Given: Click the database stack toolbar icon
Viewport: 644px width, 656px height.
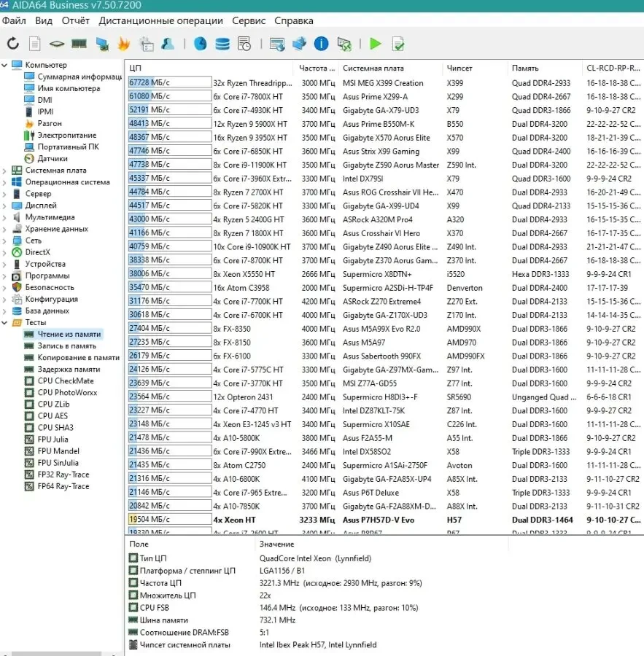Looking at the screenshot, I should pyautogui.click(x=222, y=44).
